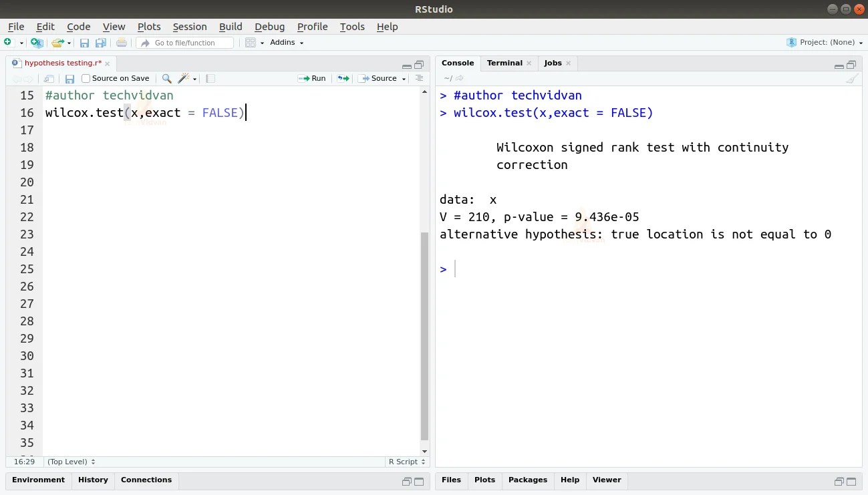Viewport: 868px width, 495px height.
Task: Open the History tab
Action: point(93,480)
